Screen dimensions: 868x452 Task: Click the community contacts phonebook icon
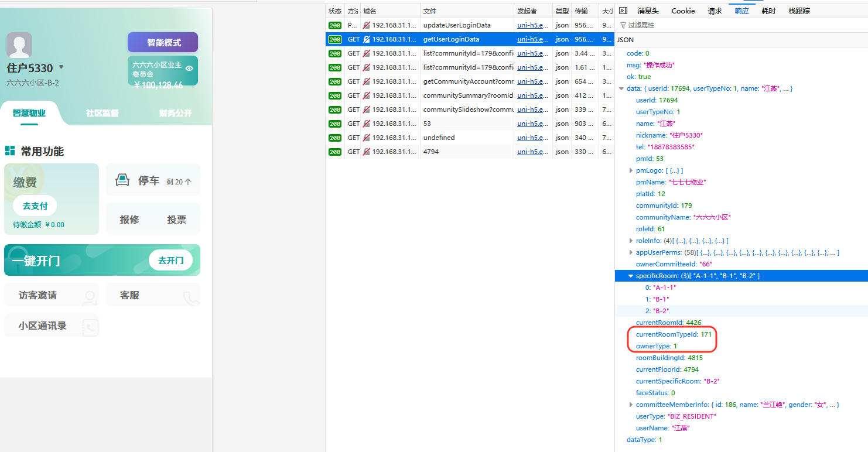90,328
